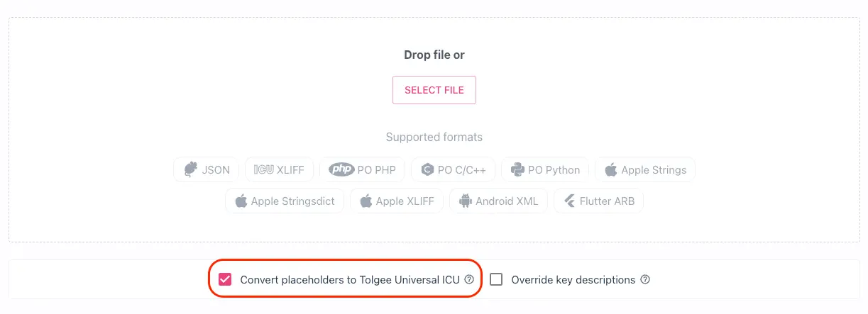Click the ICU XLIFF format icon
Screen dimensions: 868x314
(x=263, y=169)
